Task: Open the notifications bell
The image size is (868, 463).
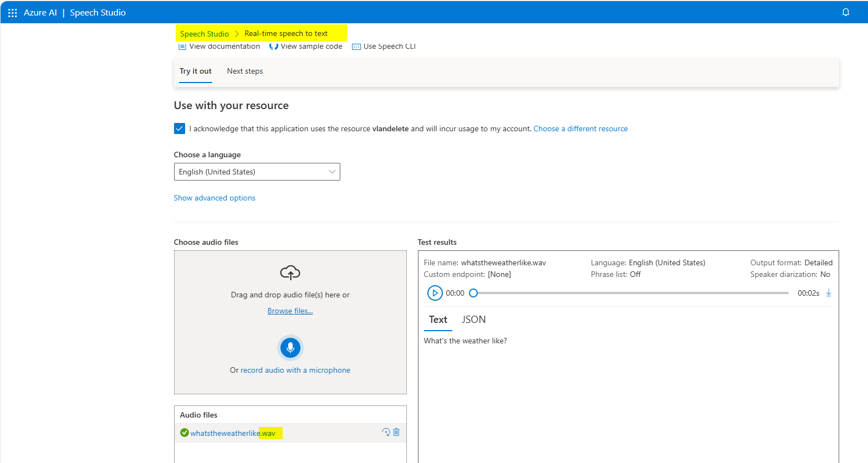Action: pyautogui.click(x=846, y=12)
